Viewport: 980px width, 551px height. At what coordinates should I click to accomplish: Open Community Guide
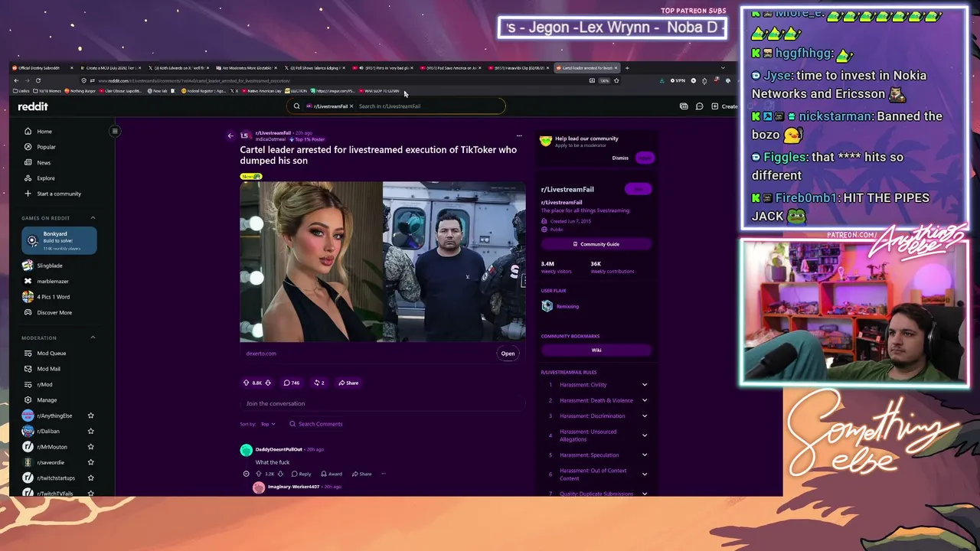tap(596, 244)
